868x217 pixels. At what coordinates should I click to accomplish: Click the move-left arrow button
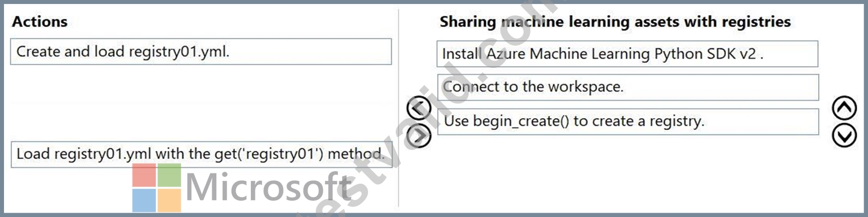point(419,109)
